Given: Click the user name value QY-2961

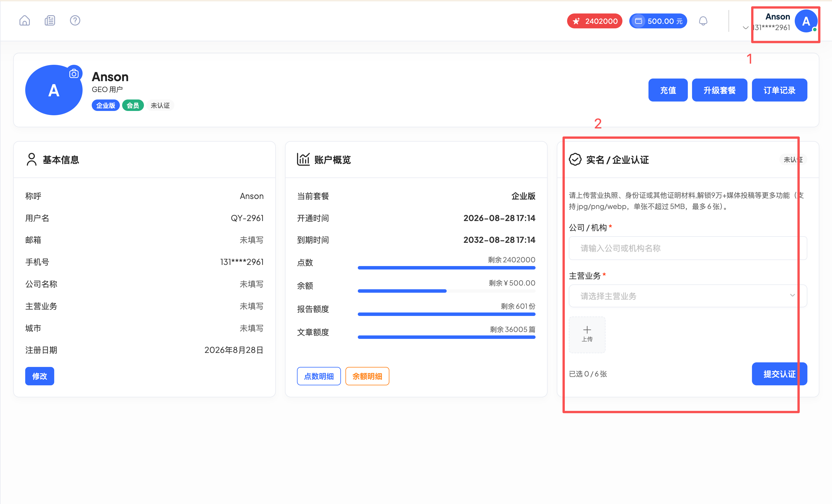Looking at the screenshot, I should (247, 218).
